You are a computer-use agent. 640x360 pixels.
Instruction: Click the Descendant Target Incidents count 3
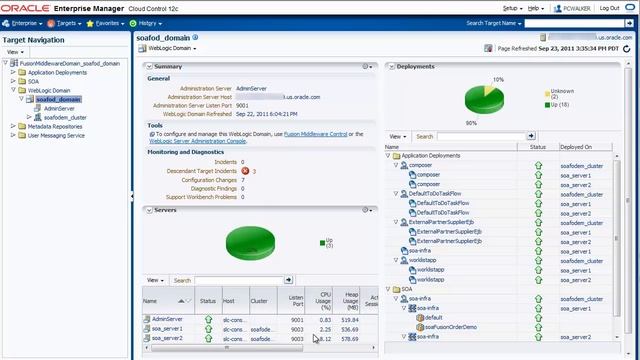click(x=254, y=171)
